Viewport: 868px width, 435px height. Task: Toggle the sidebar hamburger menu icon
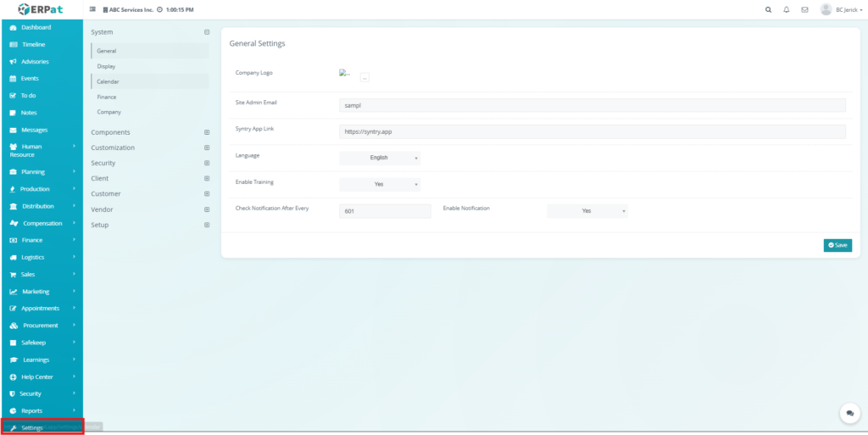click(92, 9)
